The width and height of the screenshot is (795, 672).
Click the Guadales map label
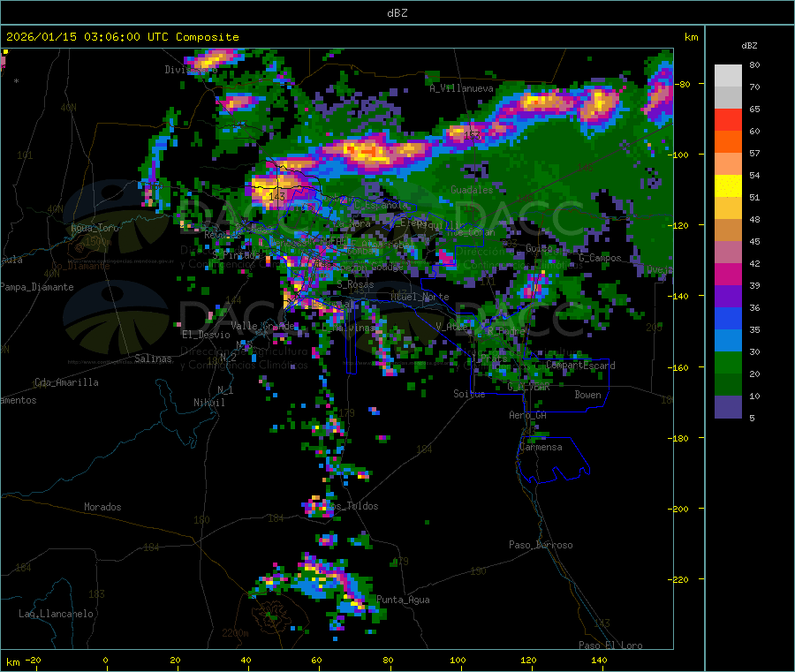tap(472, 190)
